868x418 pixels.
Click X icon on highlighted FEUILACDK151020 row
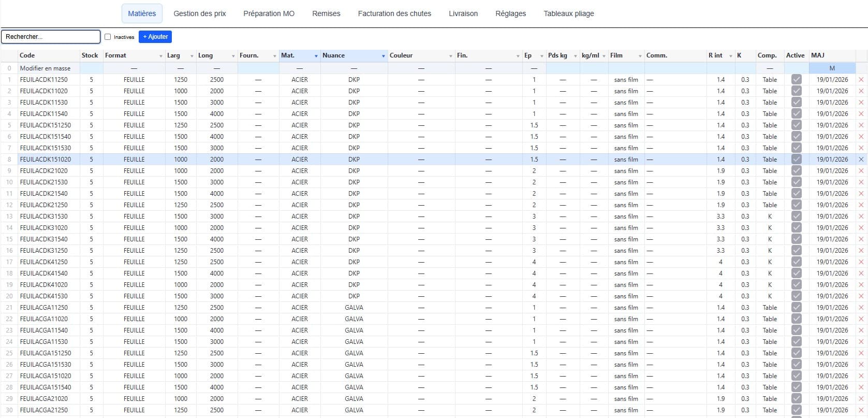(861, 160)
